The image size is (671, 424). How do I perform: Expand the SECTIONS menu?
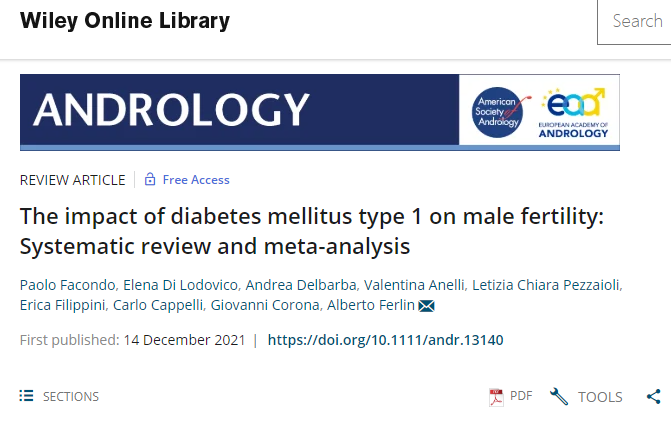71,397
